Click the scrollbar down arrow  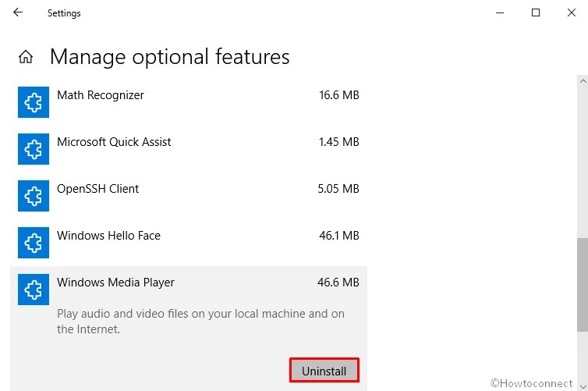coord(583,386)
